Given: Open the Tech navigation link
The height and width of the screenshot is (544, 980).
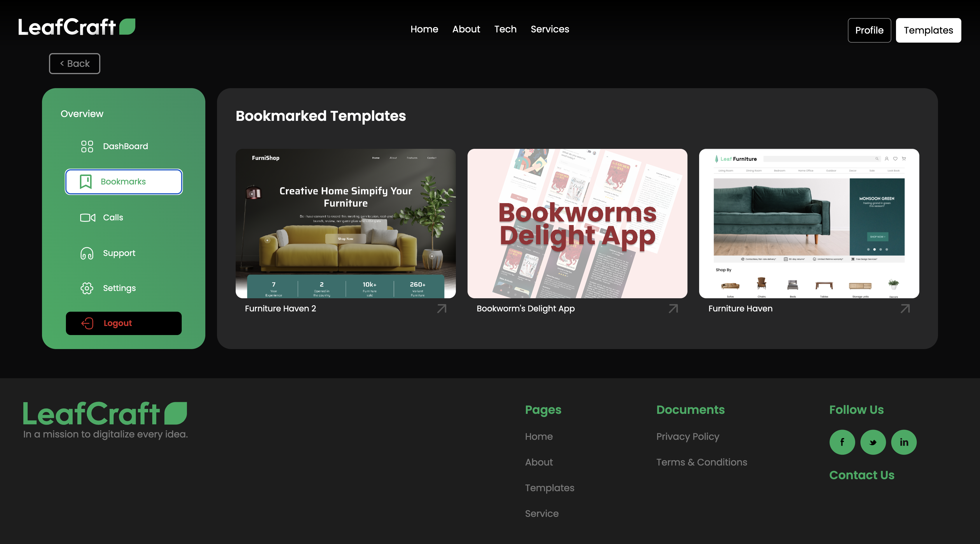Looking at the screenshot, I should coord(505,29).
